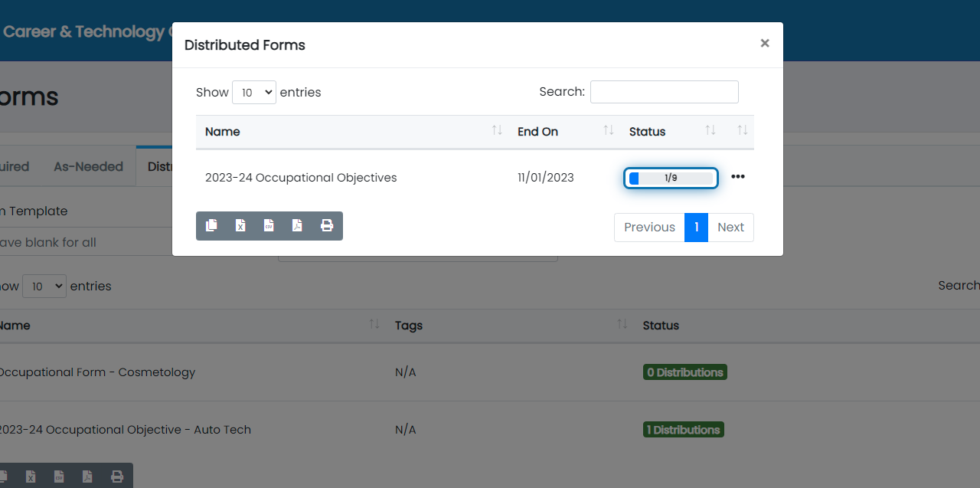Click the 1 Distributions badge for Auto Tech
980x488 pixels.
pos(684,430)
